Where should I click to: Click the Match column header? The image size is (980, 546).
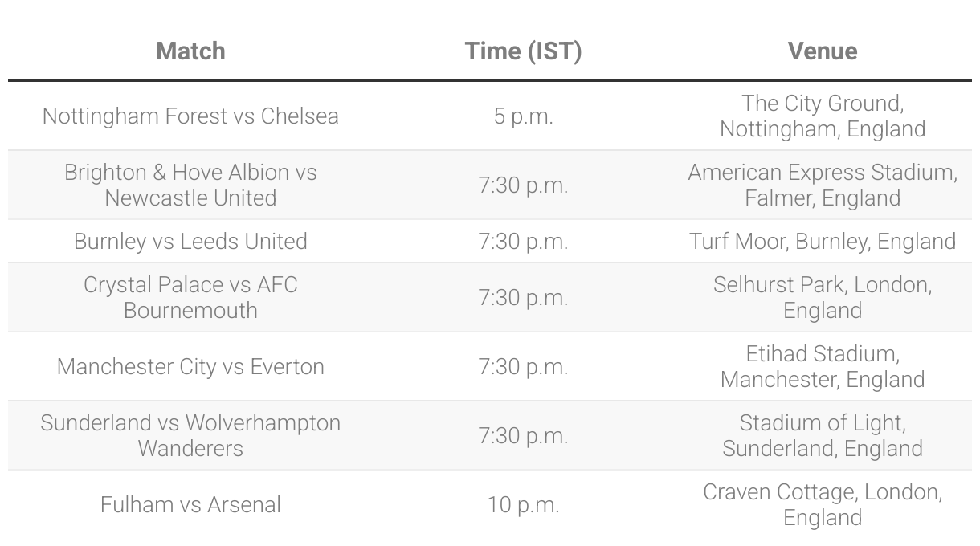(x=190, y=51)
